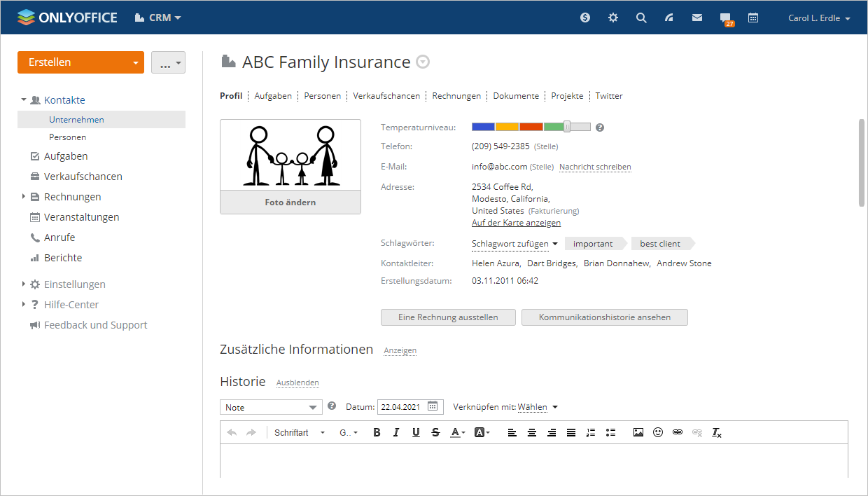Click the remove link (unlink) icon
The image size is (868, 496).
[697, 433]
